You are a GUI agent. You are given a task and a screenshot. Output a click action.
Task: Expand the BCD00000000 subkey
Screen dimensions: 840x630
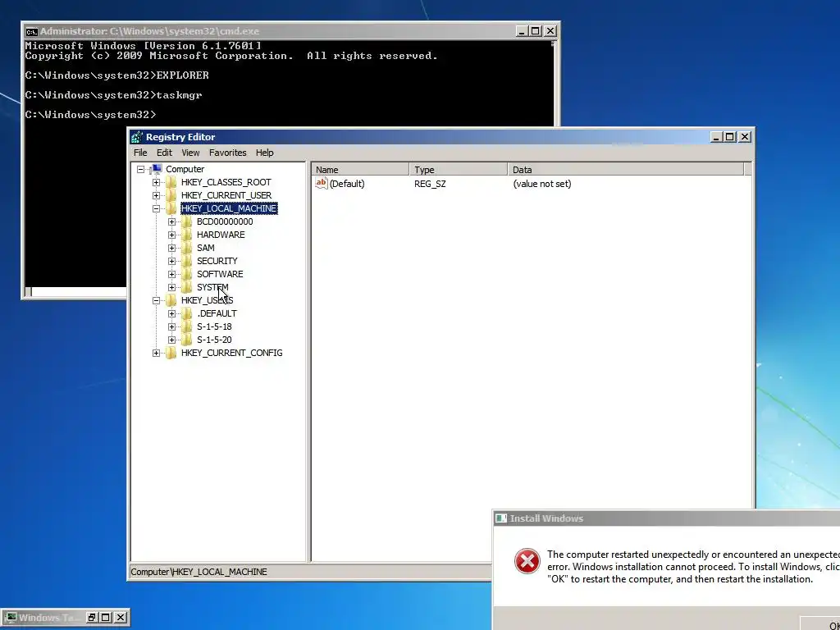click(x=171, y=221)
